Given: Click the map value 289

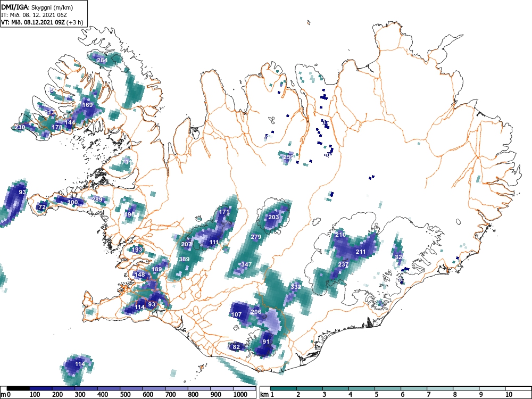Looking at the screenshot, I should (x=97, y=199).
